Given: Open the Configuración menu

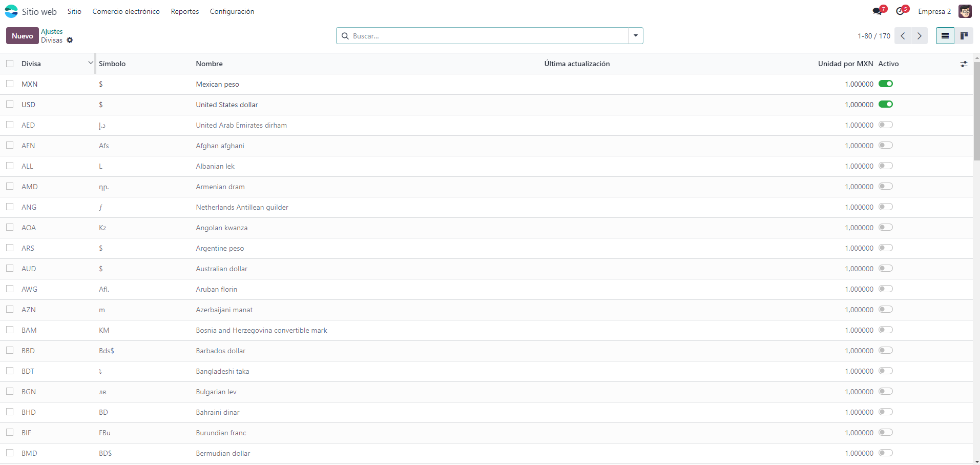Looking at the screenshot, I should click(232, 11).
